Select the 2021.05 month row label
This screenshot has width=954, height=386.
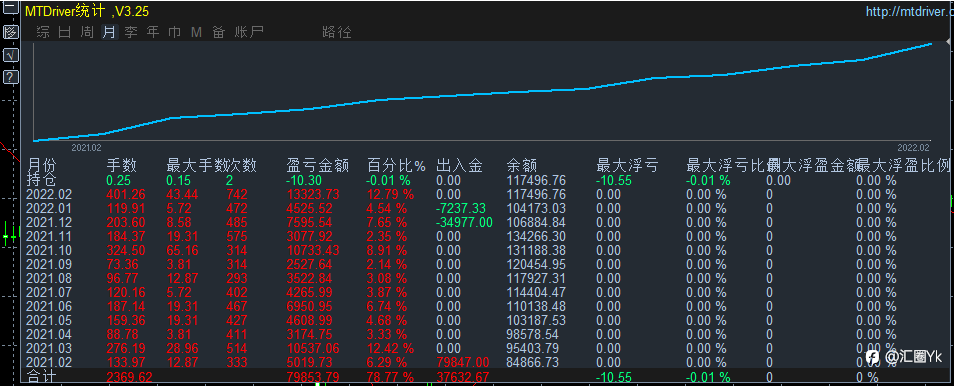pyautogui.click(x=49, y=320)
